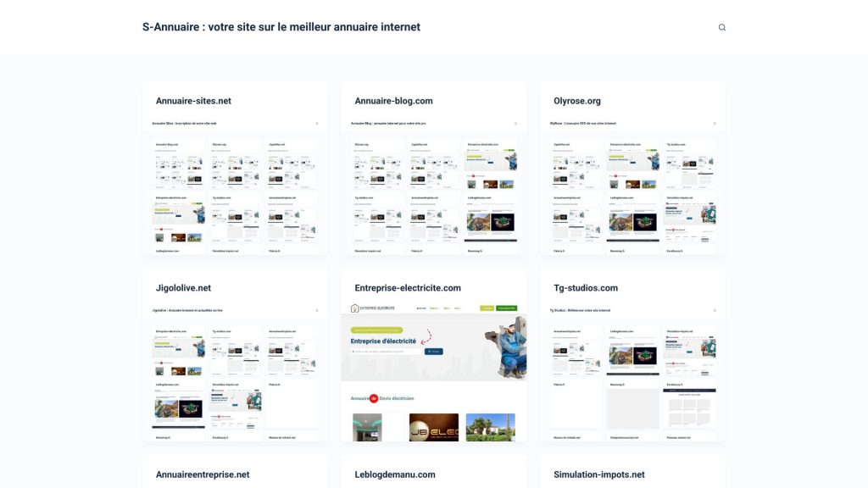Open the Tg-studios.com title link

pyautogui.click(x=586, y=288)
